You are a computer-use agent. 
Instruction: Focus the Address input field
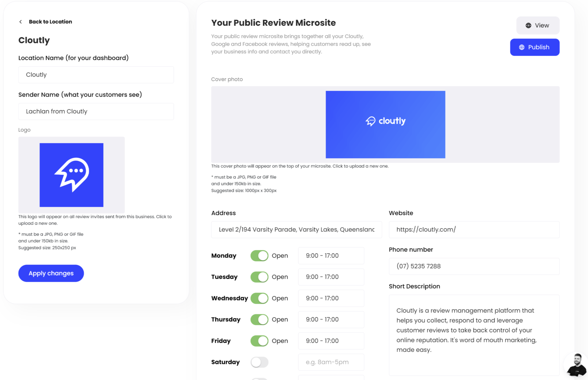[x=296, y=230]
